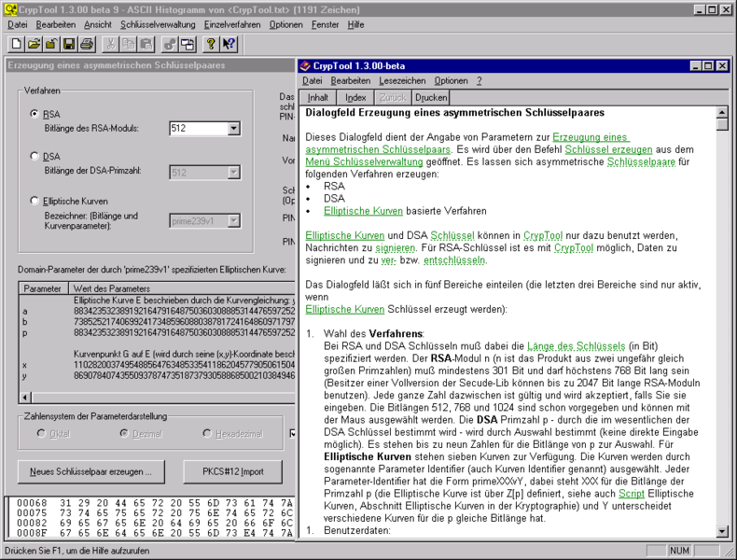The width and height of the screenshot is (737, 560).
Task: Click parameter row 'b' in table
Action: pos(157,322)
